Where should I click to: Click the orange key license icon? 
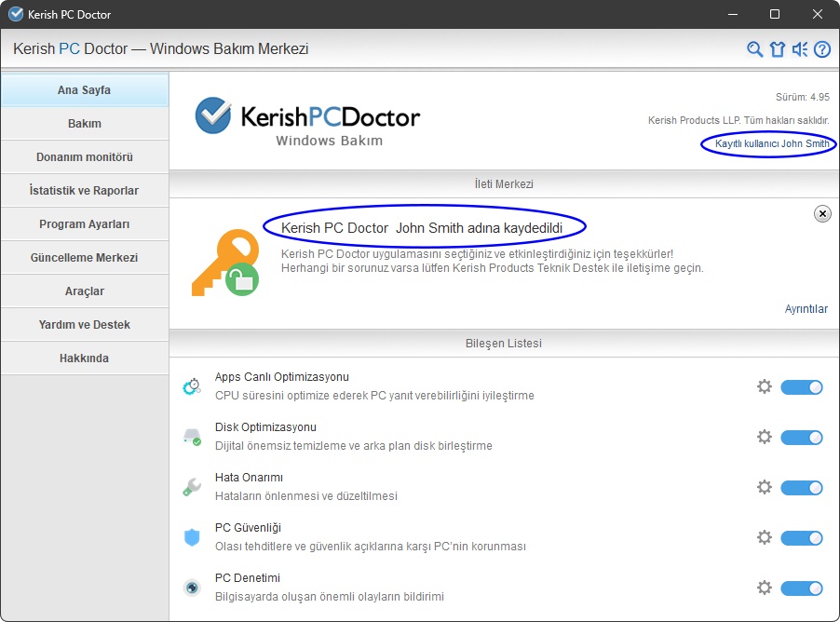[222, 264]
